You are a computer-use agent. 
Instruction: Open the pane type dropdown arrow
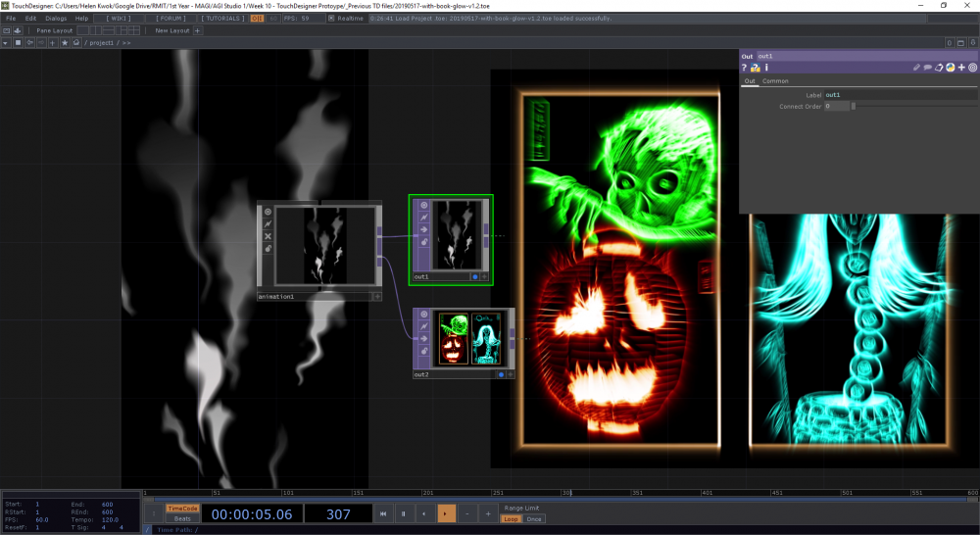[x=6, y=42]
